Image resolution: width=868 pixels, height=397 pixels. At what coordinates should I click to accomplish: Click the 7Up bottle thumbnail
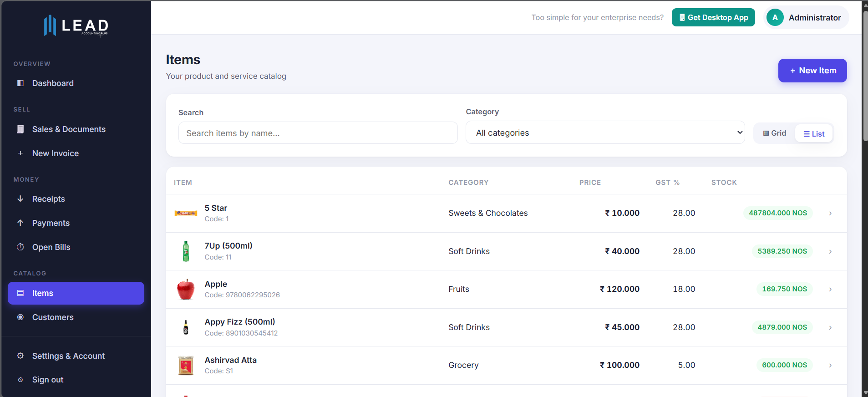pyautogui.click(x=186, y=251)
